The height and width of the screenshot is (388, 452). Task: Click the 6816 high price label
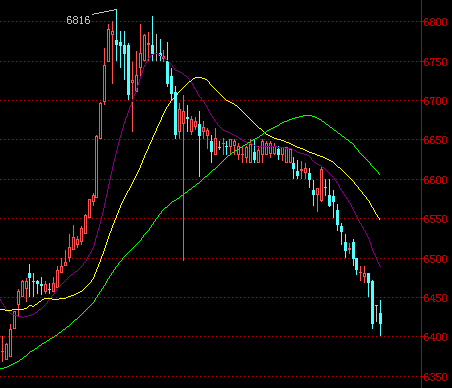coord(78,20)
